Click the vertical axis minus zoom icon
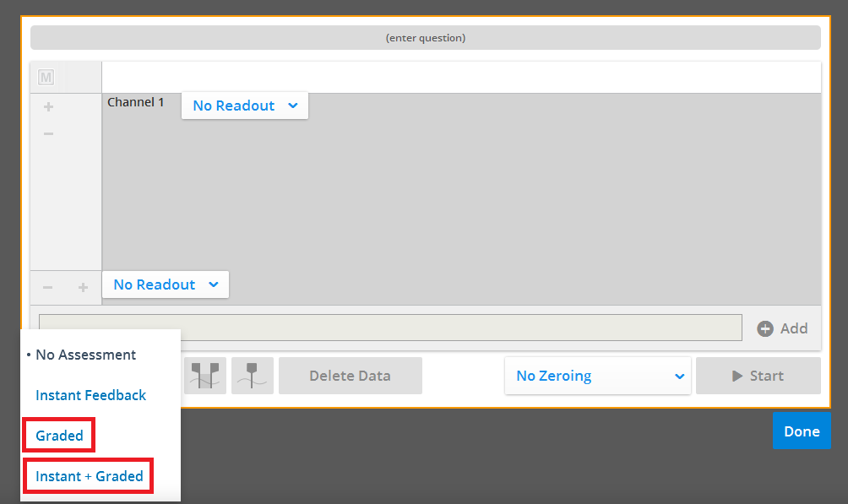848x504 pixels. coord(48,133)
